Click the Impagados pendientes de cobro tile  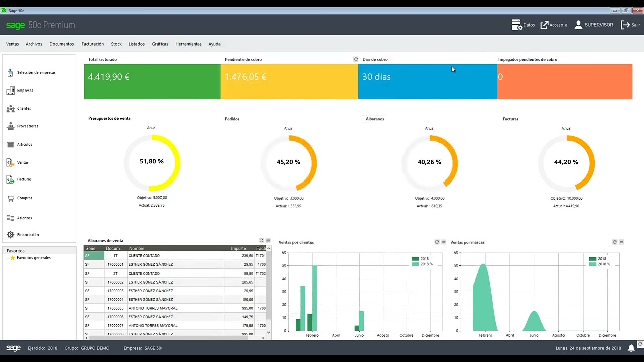[565, 81]
